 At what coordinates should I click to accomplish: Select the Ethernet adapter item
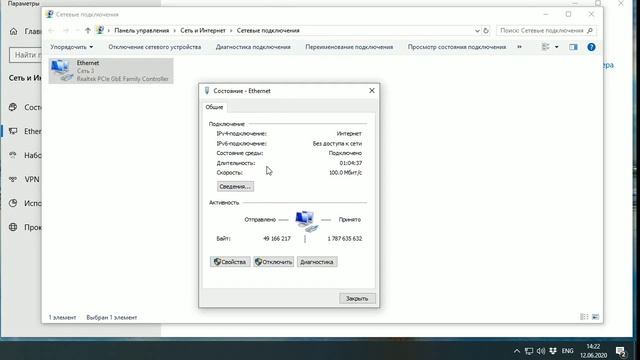111,71
